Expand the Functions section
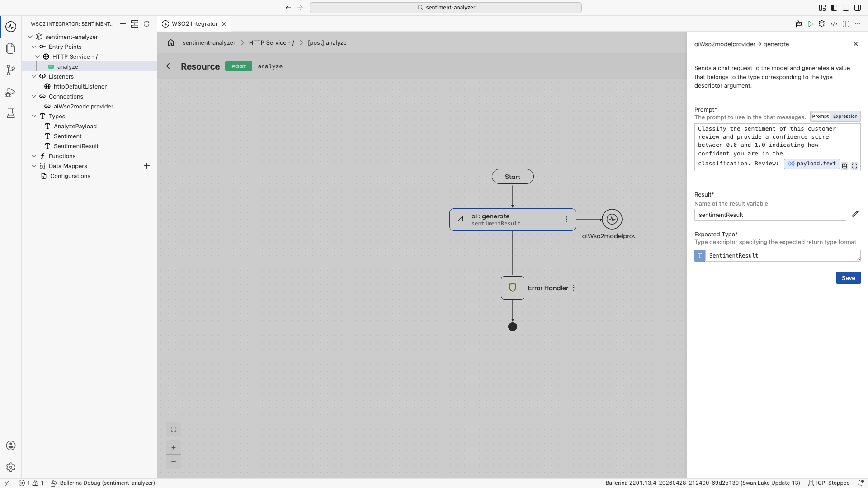 pos(34,156)
